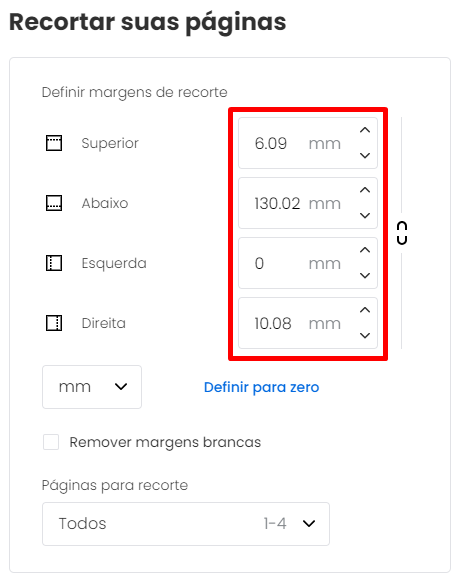This screenshot has height=579, width=458.
Task: Decrease the Direita margin value
Action: pos(365,335)
